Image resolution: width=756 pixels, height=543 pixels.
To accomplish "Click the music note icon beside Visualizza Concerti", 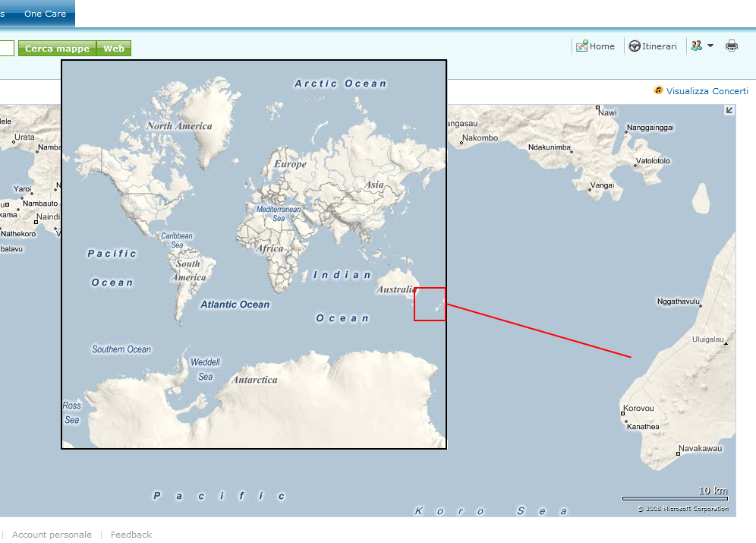I will (658, 90).
